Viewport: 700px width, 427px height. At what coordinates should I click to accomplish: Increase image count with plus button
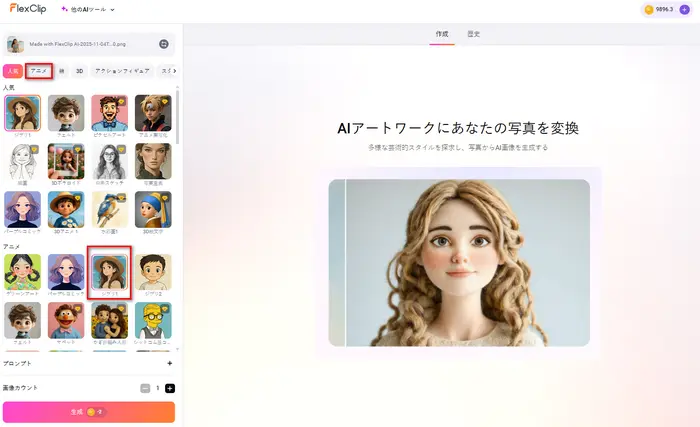pyautogui.click(x=170, y=388)
